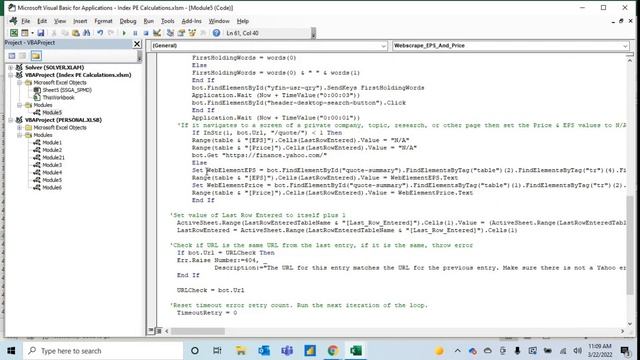Click the Break pause icon

pyautogui.click(x=135, y=33)
